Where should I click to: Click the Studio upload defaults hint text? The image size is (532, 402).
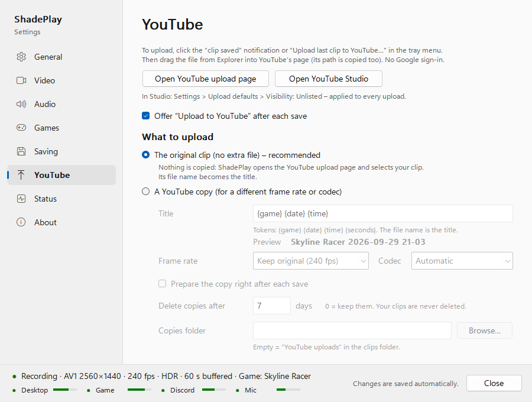click(x=274, y=96)
